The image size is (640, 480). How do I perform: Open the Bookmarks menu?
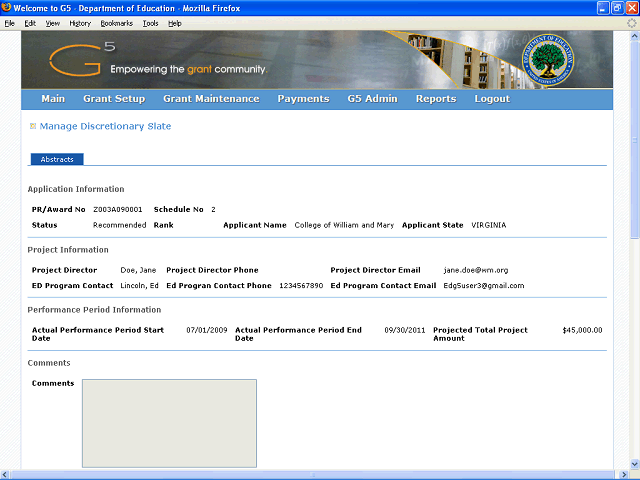point(117,23)
